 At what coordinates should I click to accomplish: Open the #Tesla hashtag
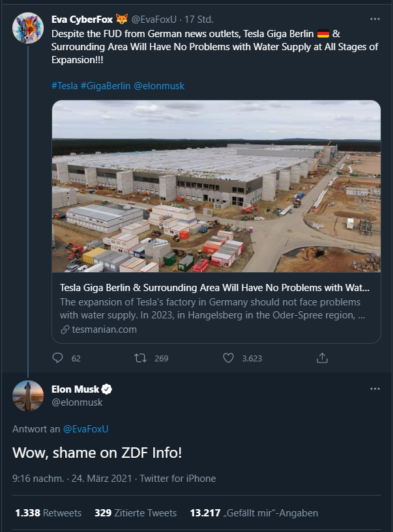coord(65,86)
